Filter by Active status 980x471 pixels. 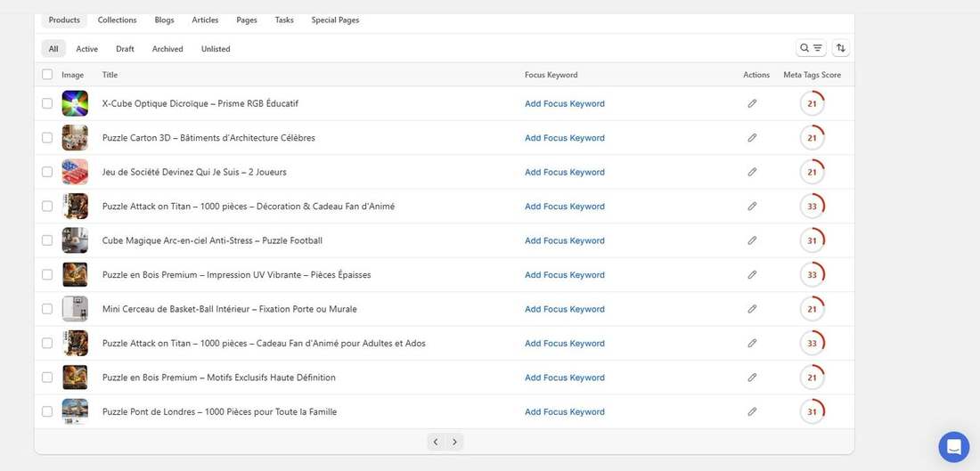click(87, 49)
